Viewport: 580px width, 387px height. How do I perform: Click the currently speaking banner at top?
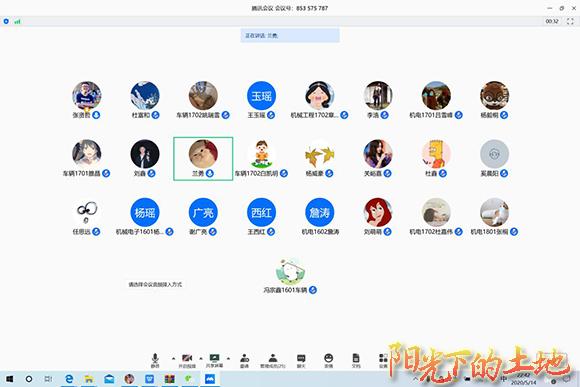coord(290,36)
